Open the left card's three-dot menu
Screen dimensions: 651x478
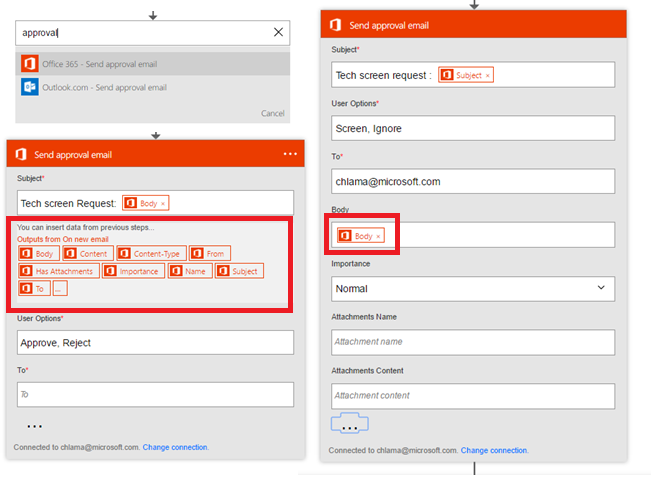tap(290, 154)
